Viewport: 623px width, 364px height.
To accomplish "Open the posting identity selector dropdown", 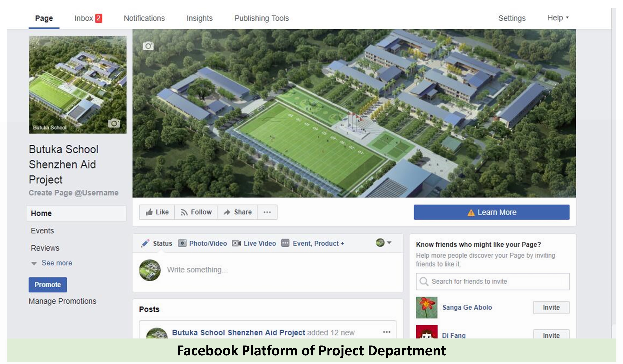I will click(383, 243).
